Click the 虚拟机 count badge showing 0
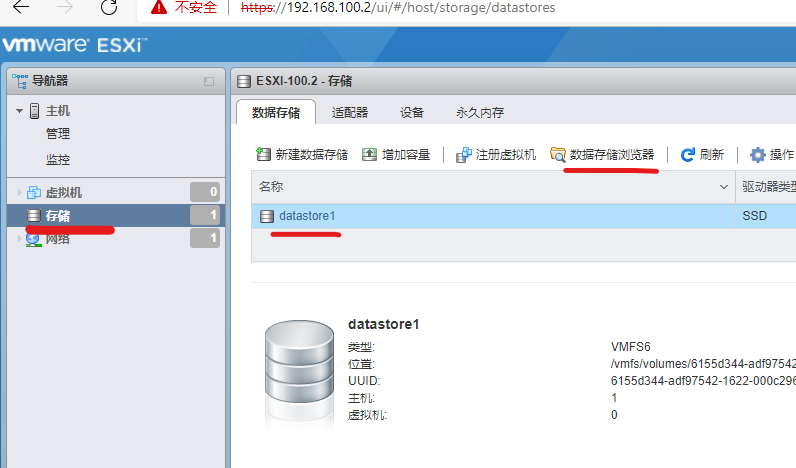This screenshot has width=796, height=468. click(x=205, y=192)
